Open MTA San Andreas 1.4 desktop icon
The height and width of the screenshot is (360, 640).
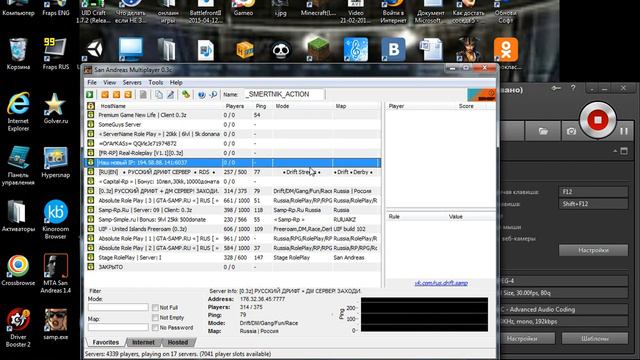tap(56, 273)
